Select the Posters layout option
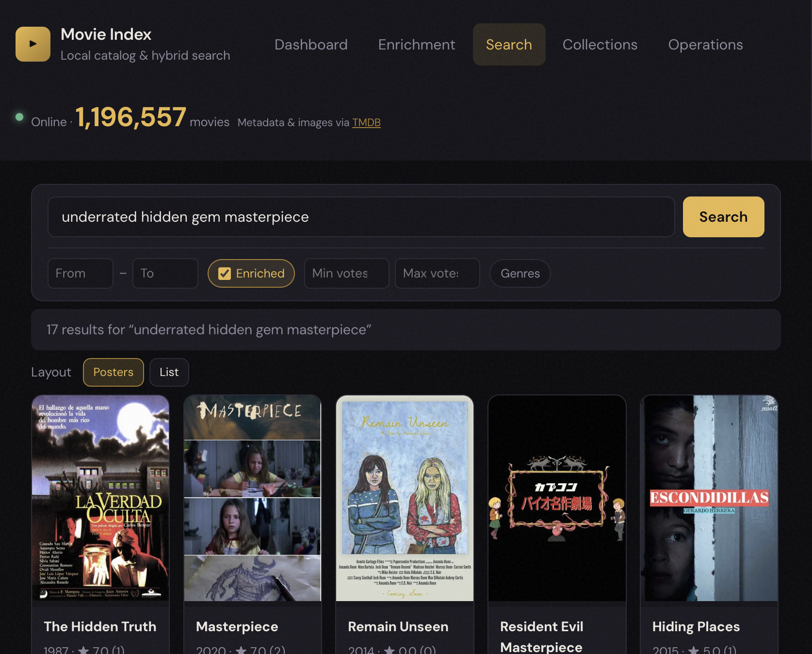The width and height of the screenshot is (812, 654). point(114,372)
